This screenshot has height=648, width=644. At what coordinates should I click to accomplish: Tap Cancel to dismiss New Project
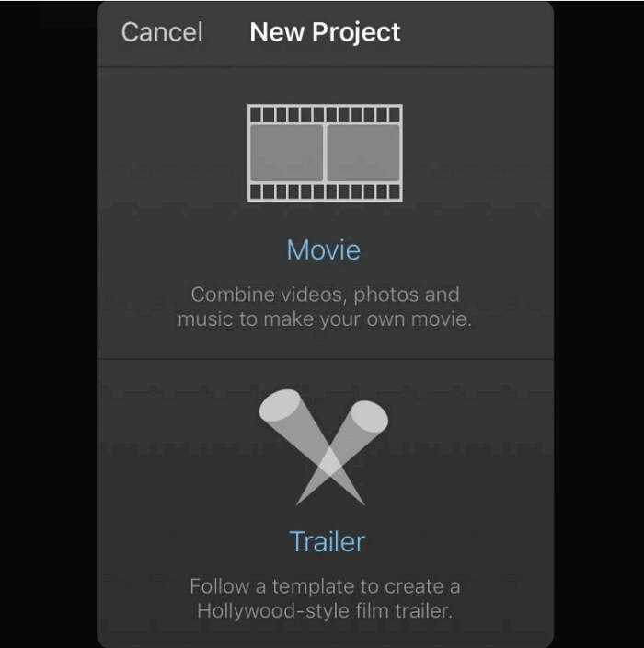click(x=162, y=32)
